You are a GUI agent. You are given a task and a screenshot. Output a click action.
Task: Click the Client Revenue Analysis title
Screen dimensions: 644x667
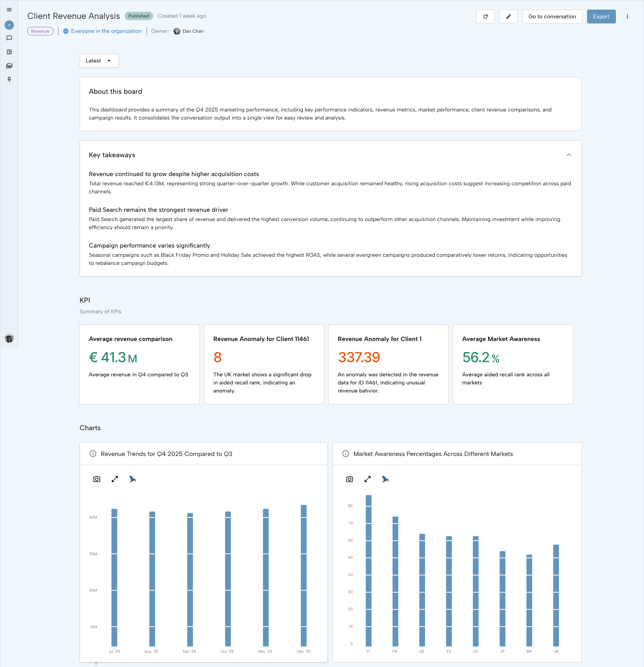pyautogui.click(x=73, y=16)
